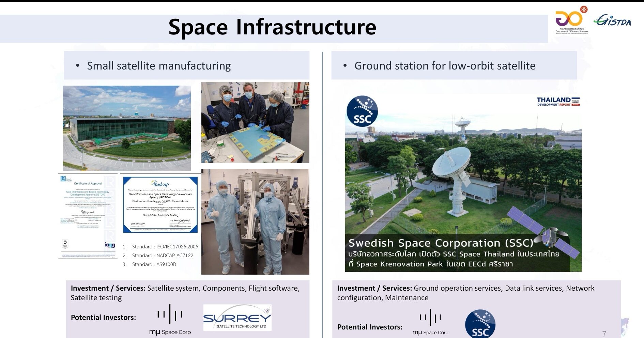Open photo of two cleanroom-suited engineers
This screenshot has height=338, width=644.
[255, 222]
